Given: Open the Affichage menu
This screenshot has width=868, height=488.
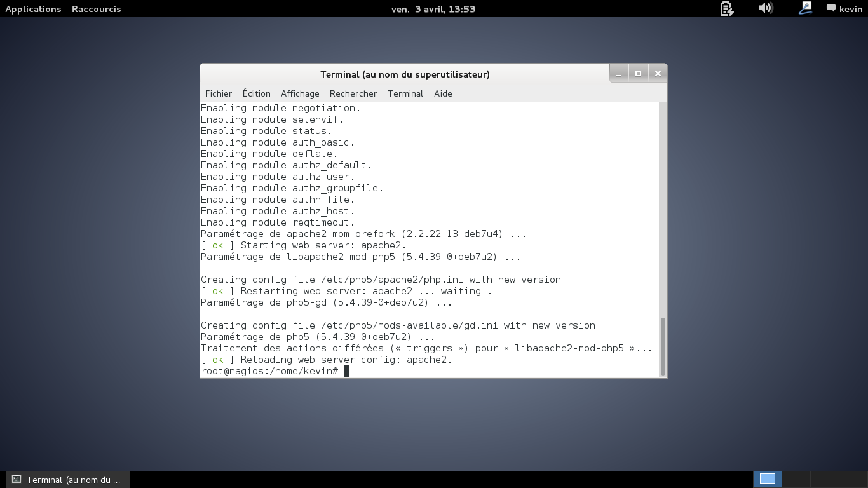Looking at the screenshot, I should point(300,93).
